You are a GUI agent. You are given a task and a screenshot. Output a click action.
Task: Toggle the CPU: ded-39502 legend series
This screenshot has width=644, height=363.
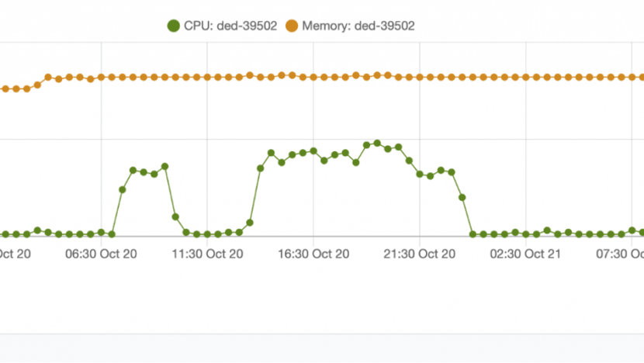pos(222,26)
